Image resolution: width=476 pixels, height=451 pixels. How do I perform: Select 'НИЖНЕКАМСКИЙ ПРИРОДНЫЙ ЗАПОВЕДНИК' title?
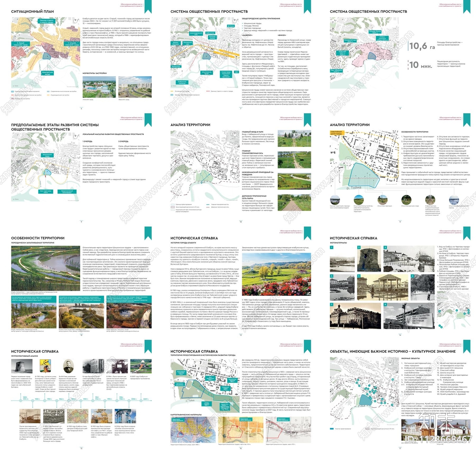(x=258, y=173)
